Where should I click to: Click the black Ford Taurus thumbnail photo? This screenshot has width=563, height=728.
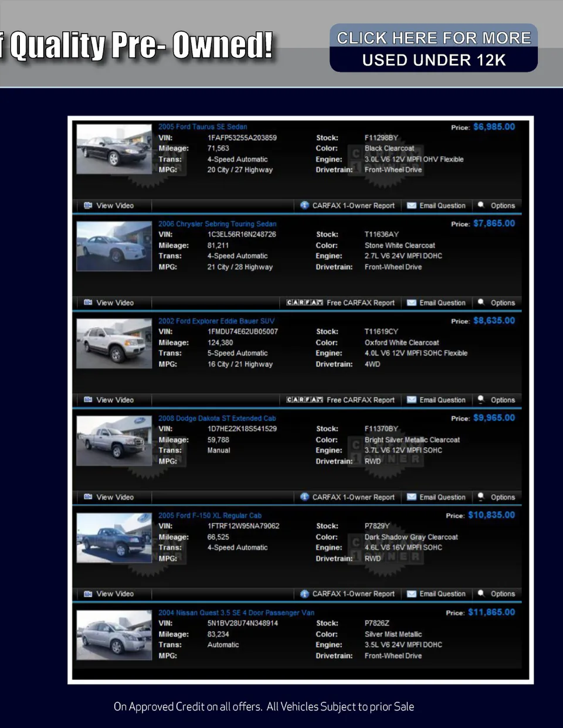coord(114,149)
